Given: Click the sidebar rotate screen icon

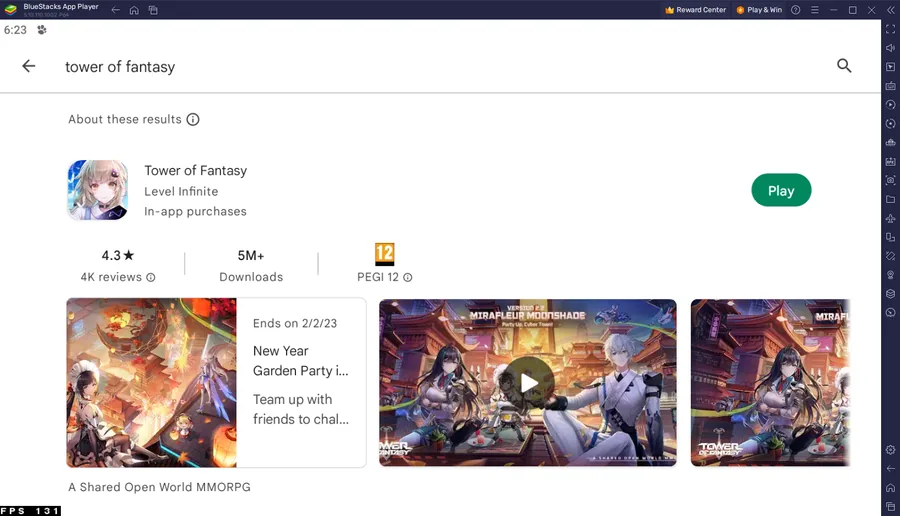Looking at the screenshot, I should tap(890, 256).
